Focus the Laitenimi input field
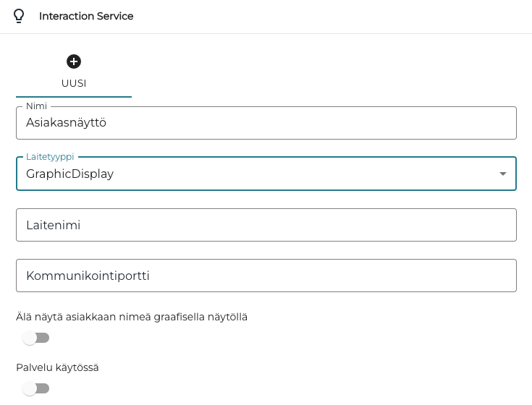 pyautogui.click(x=266, y=225)
